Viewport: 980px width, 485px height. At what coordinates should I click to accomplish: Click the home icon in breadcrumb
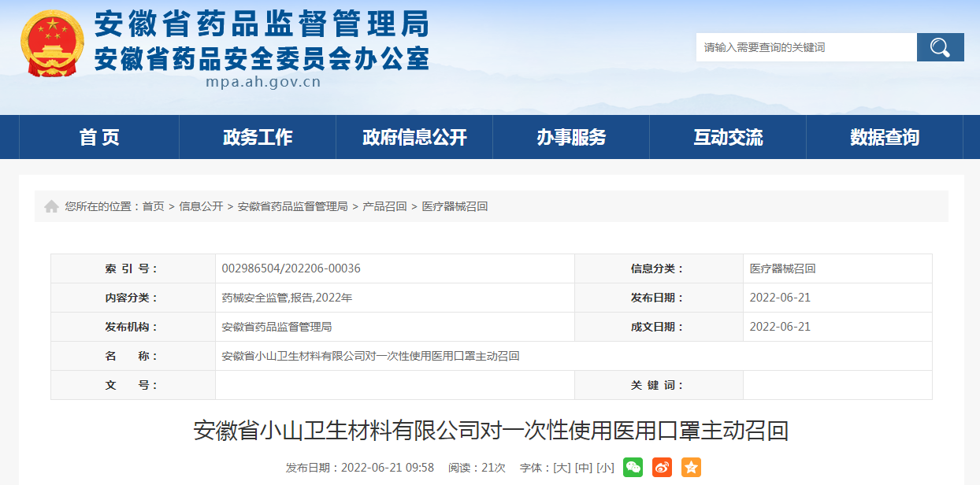(x=51, y=206)
